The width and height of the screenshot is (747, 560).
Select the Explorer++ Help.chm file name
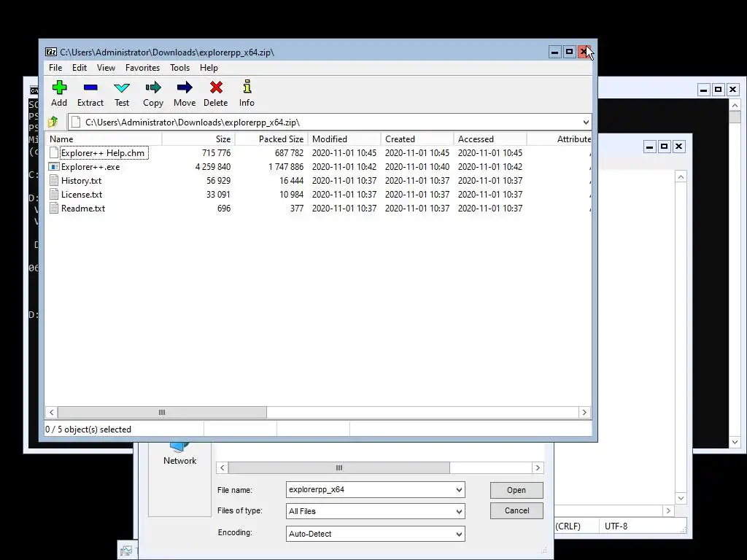click(102, 153)
